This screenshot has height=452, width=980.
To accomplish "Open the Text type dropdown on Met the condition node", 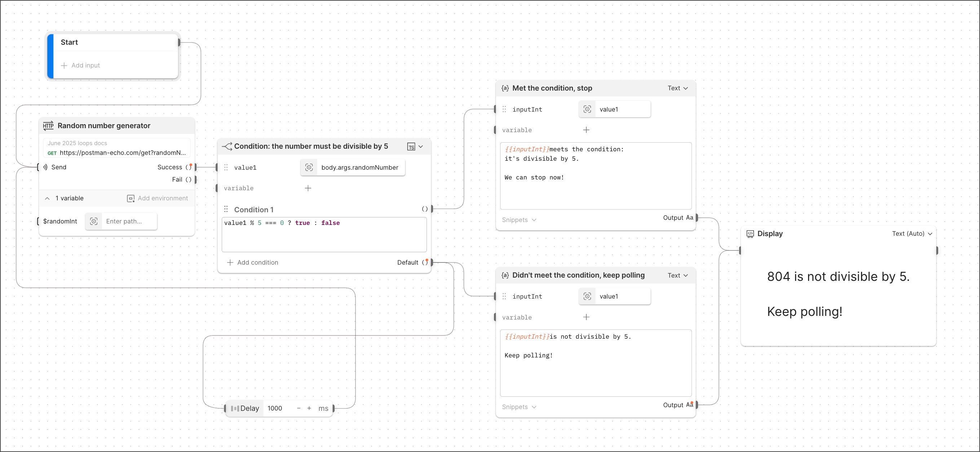I will coord(678,88).
